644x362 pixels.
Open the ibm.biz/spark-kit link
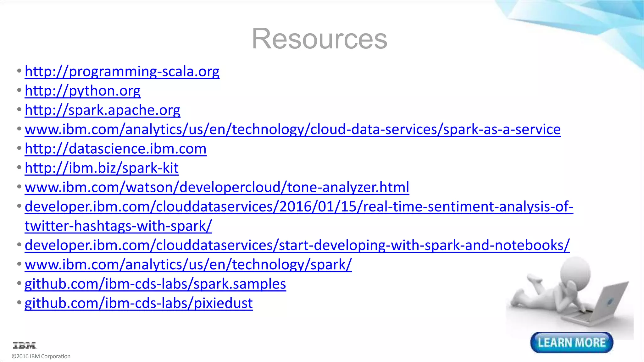[102, 168]
